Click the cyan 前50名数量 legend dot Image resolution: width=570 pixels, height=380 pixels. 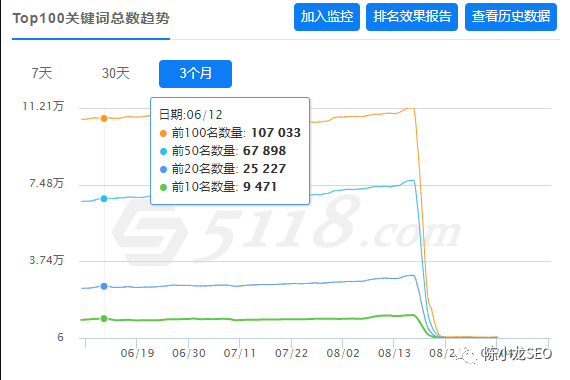point(163,151)
